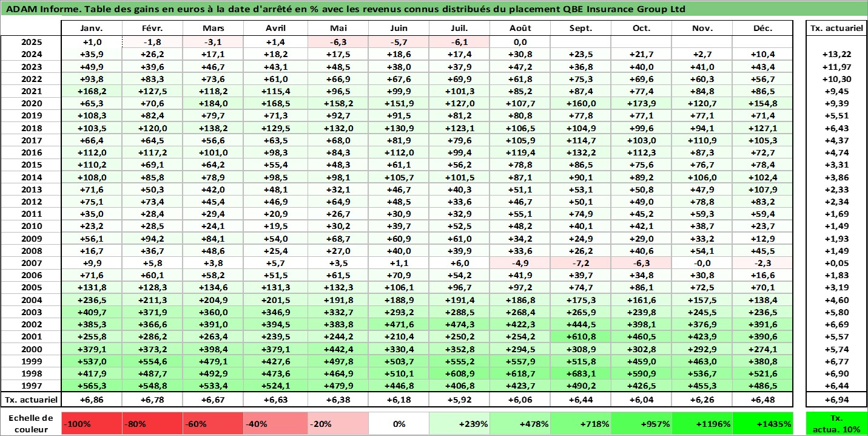Click 2025 Juil. cell showing -6,1
This screenshot has width=868, height=436.
coord(459,43)
